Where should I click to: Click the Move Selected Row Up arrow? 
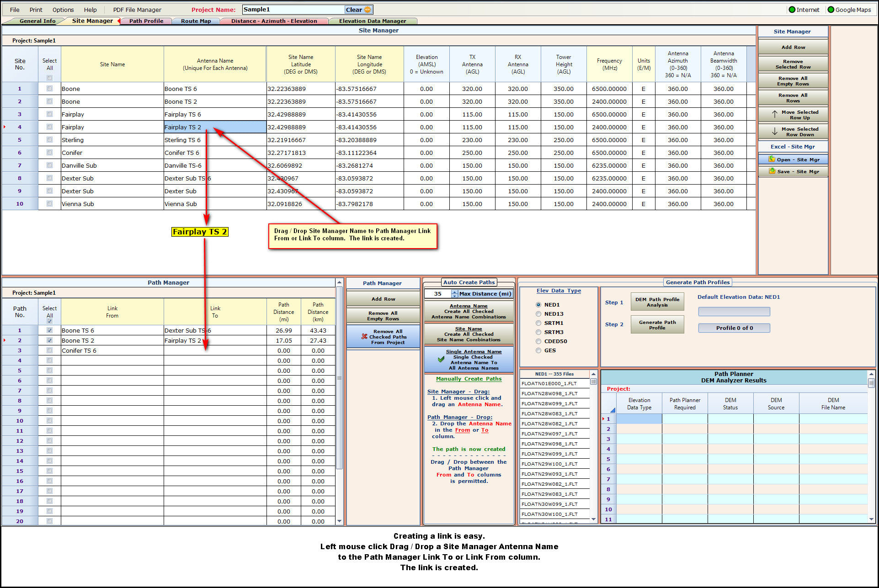[x=775, y=115]
